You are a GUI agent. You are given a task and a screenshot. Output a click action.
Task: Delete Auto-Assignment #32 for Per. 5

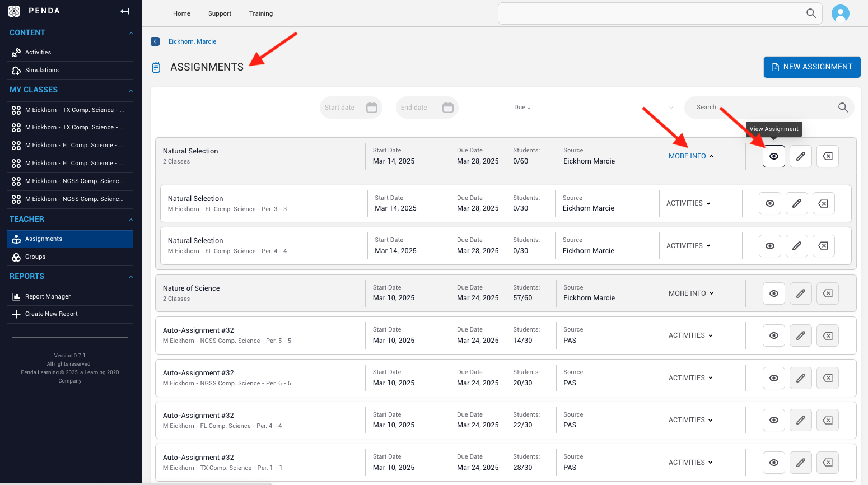(x=827, y=336)
